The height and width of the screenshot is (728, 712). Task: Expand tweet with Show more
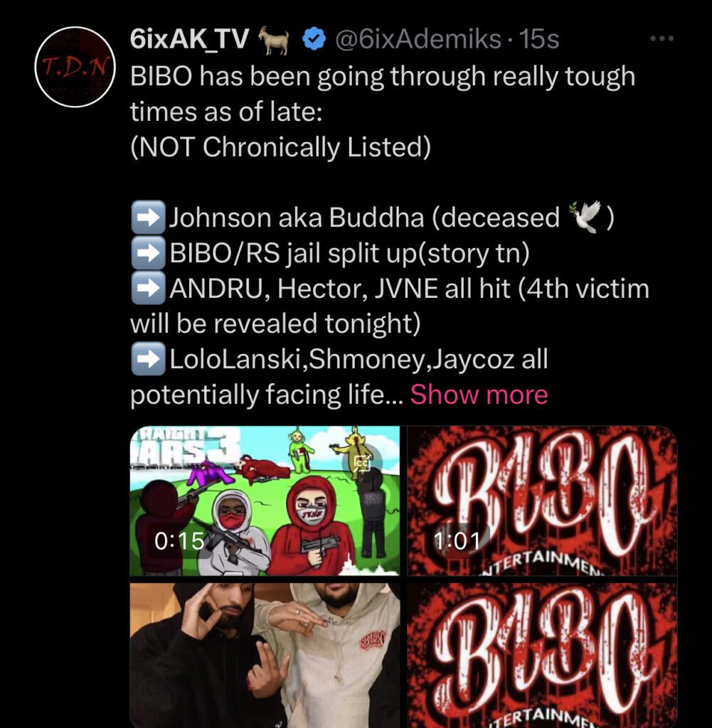[x=479, y=395]
